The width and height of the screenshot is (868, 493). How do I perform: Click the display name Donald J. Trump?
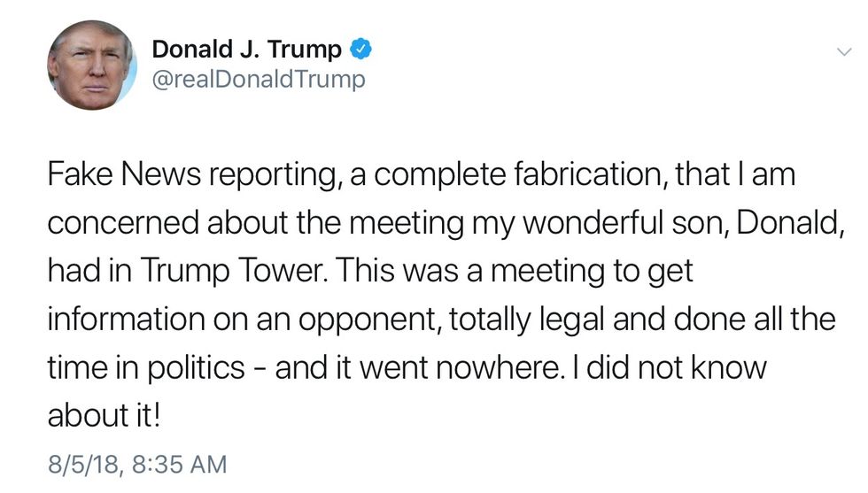point(246,50)
